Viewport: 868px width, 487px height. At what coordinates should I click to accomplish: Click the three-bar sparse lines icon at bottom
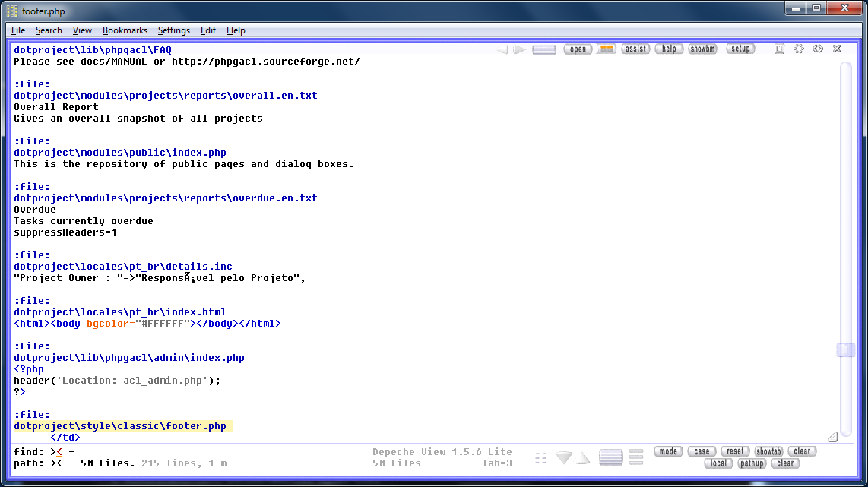tap(636, 457)
